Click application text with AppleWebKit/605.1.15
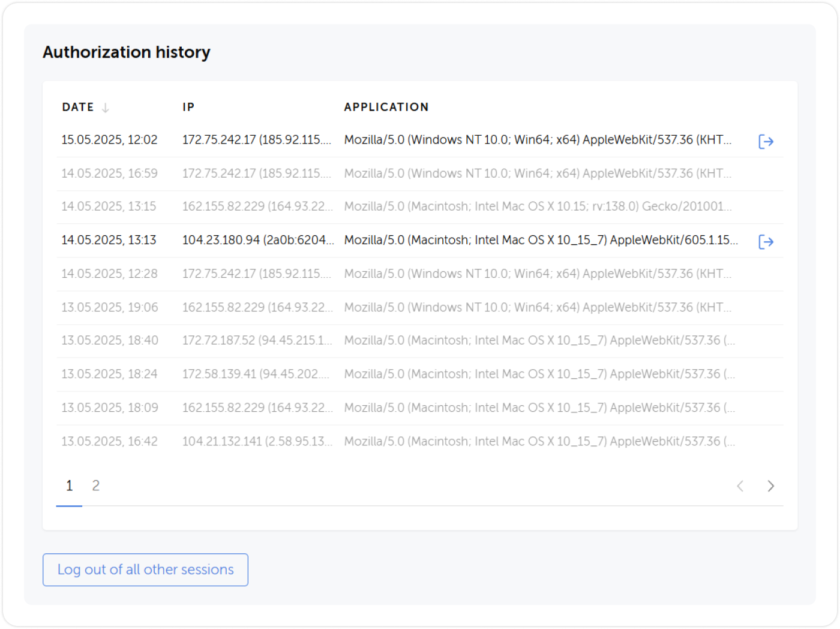This screenshot has height=629, width=840. (x=541, y=240)
